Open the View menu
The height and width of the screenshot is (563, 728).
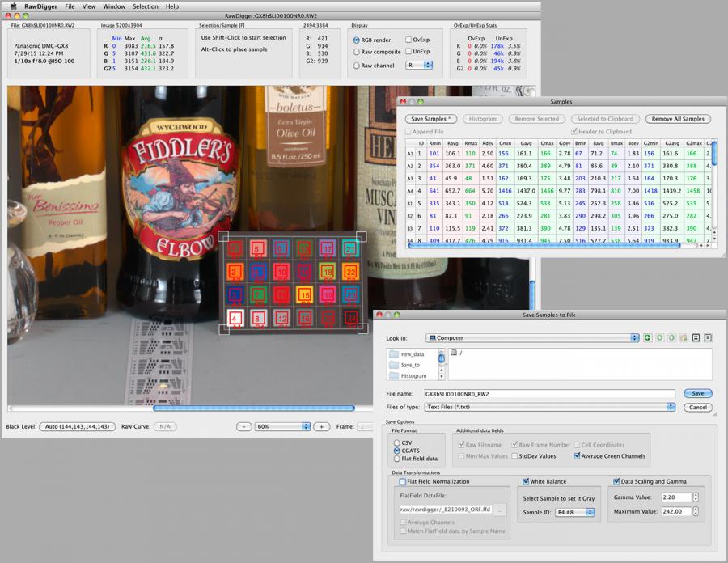pyautogui.click(x=89, y=6)
